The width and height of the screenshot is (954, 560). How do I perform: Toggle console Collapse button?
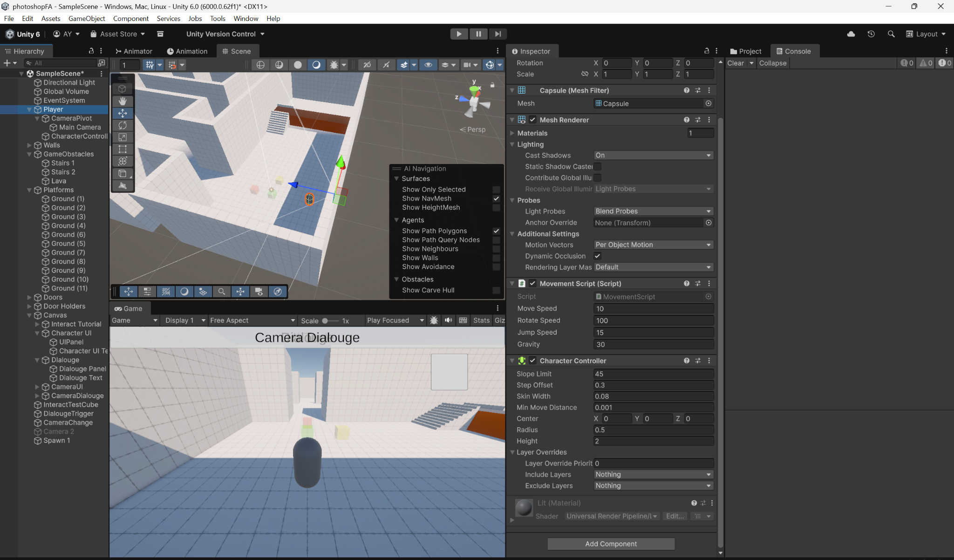(773, 63)
